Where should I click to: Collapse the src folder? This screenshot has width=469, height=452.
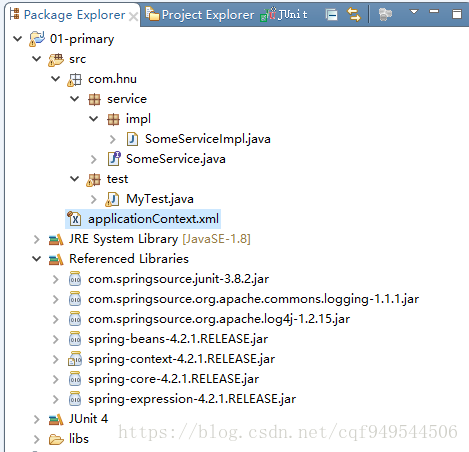tap(36, 59)
